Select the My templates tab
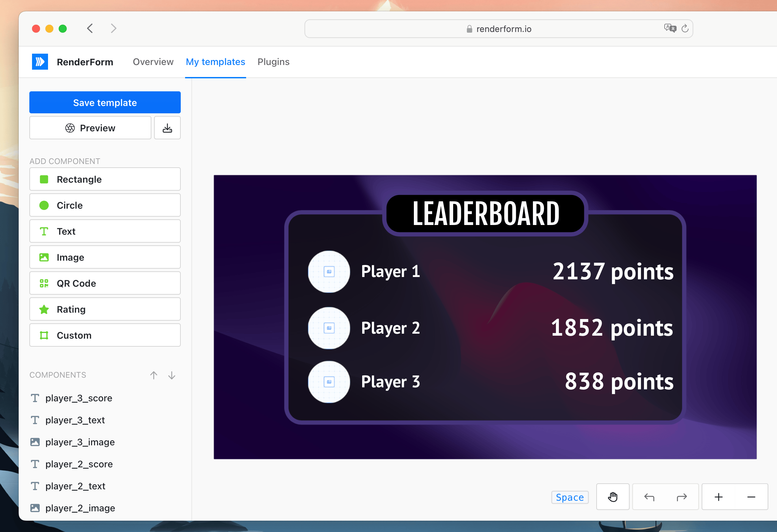Screen dimensions: 777x532 215,62
